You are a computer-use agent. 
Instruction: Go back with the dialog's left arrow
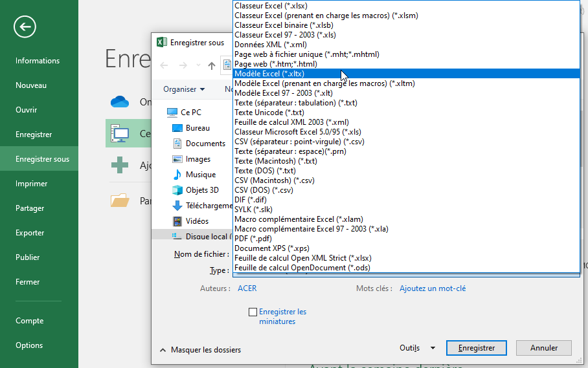(164, 65)
